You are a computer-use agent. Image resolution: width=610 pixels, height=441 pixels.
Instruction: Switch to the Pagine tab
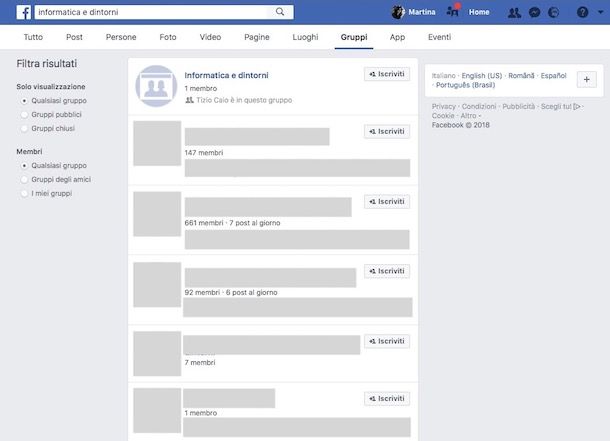(257, 37)
